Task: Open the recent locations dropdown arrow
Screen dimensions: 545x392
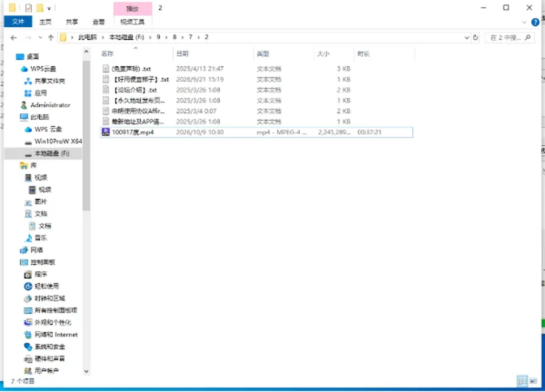Action: pos(40,37)
